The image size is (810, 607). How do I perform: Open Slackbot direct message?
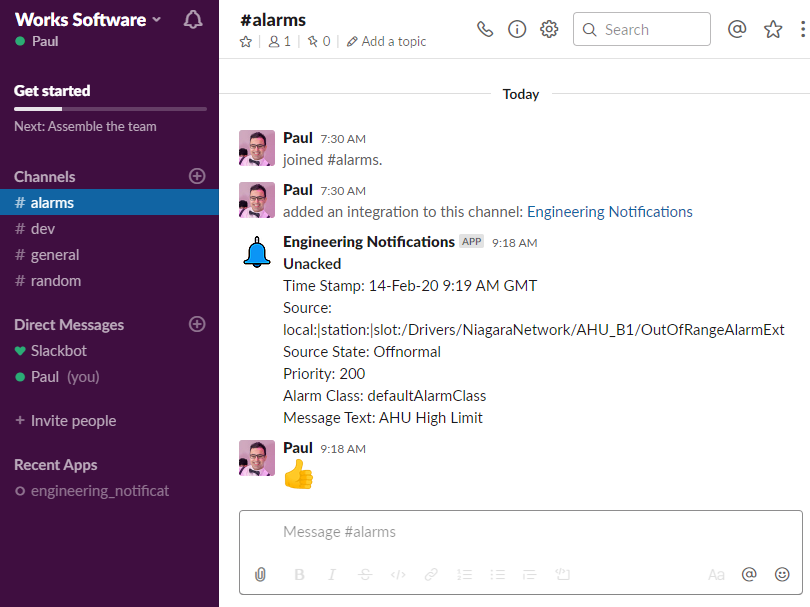coord(110,351)
